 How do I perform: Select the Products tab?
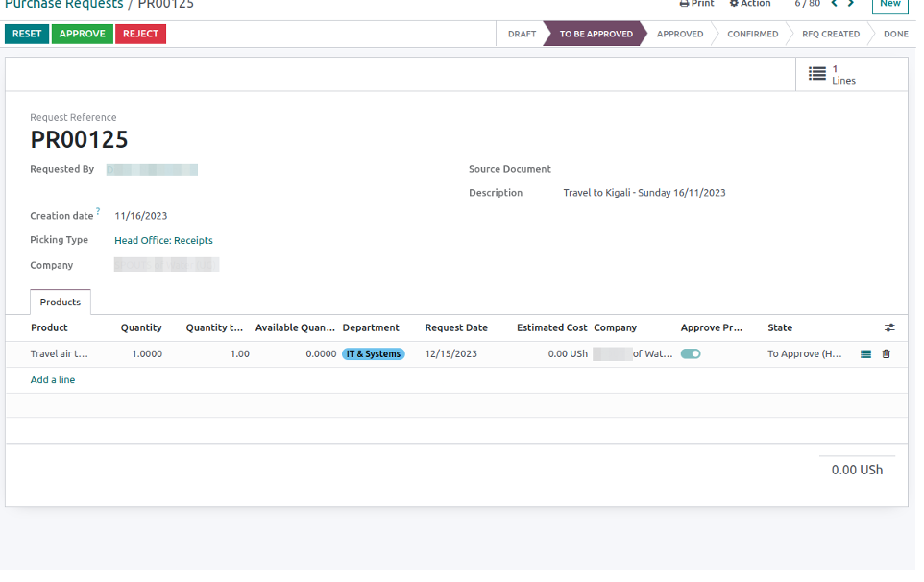pos(61,303)
